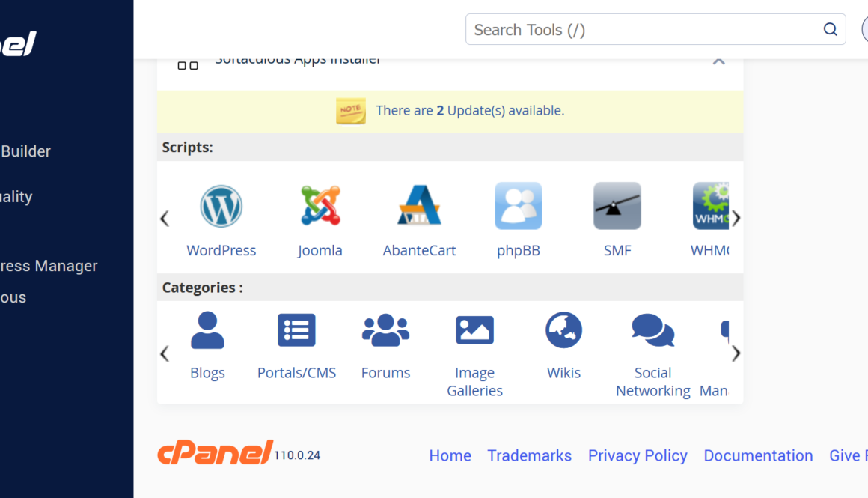
Task: Click the 2 Updates available notice
Action: pyautogui.click(x=469, y=111)
